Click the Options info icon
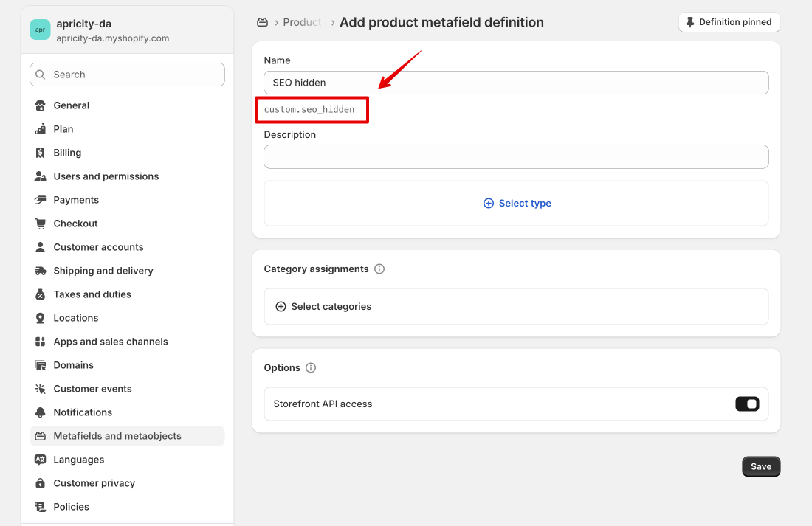Viewport: 812px width, 526px height. 311,368
